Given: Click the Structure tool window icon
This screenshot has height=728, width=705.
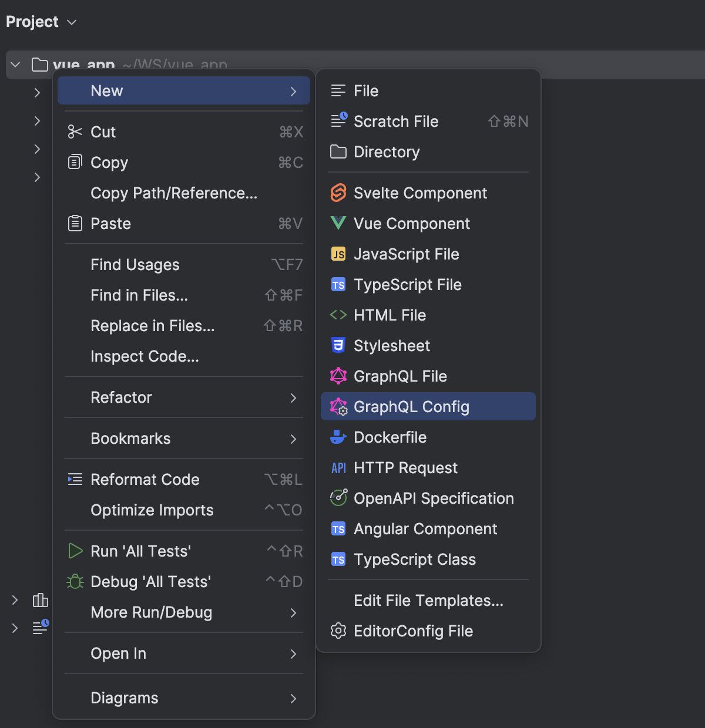Looking at the screenshot, I should [x=40, y=600].
